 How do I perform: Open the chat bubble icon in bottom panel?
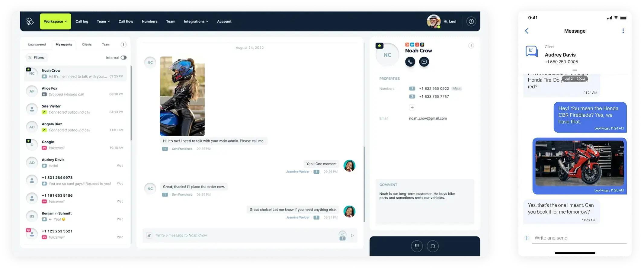click(433, 246)
